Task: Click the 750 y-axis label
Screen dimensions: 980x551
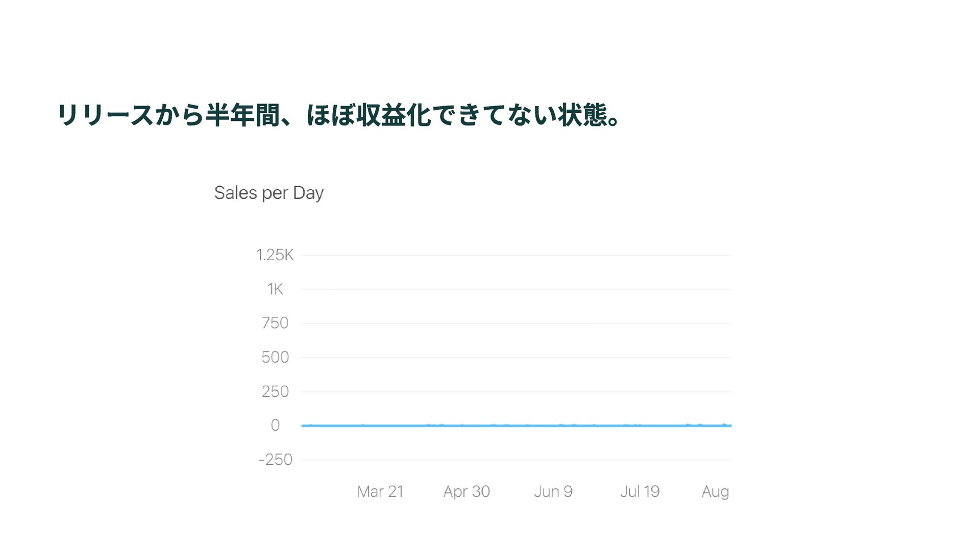Action: click(x=275, y=323)
